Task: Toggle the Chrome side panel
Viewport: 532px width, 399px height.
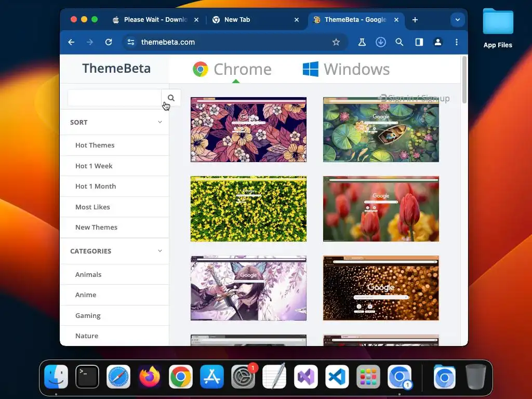Action: click(x=419, y=42)
